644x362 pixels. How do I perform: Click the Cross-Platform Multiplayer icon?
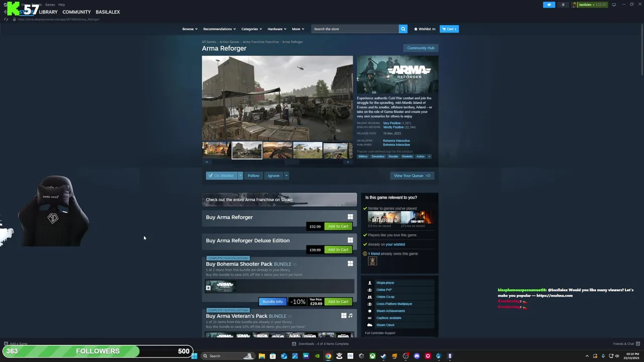(370, 304)
